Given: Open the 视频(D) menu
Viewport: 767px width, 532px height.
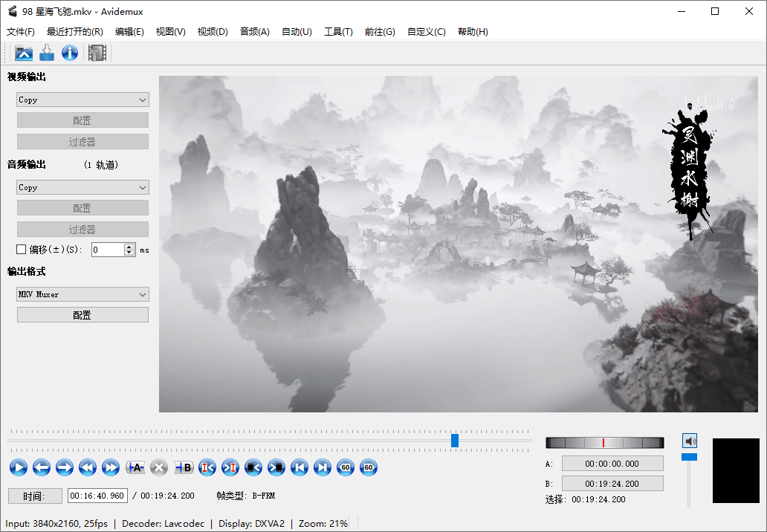Looking at the screenshot, I should click(213, 31).
